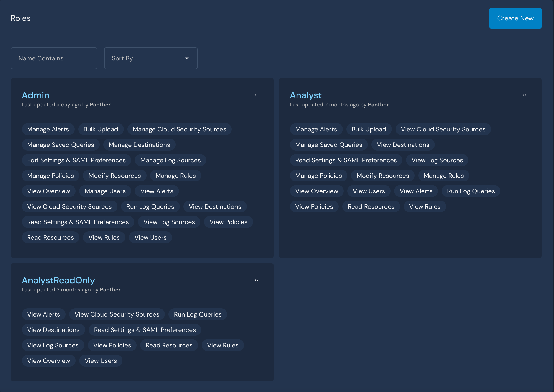The image size is (554, 392).
Task: Open the options menu on the AnalystReadOnly card
Action: 257,280
